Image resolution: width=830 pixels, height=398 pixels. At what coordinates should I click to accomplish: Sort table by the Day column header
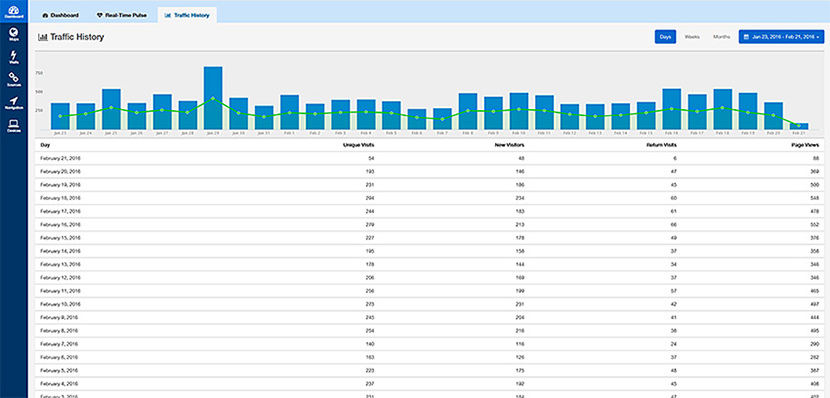pos(45,144)
